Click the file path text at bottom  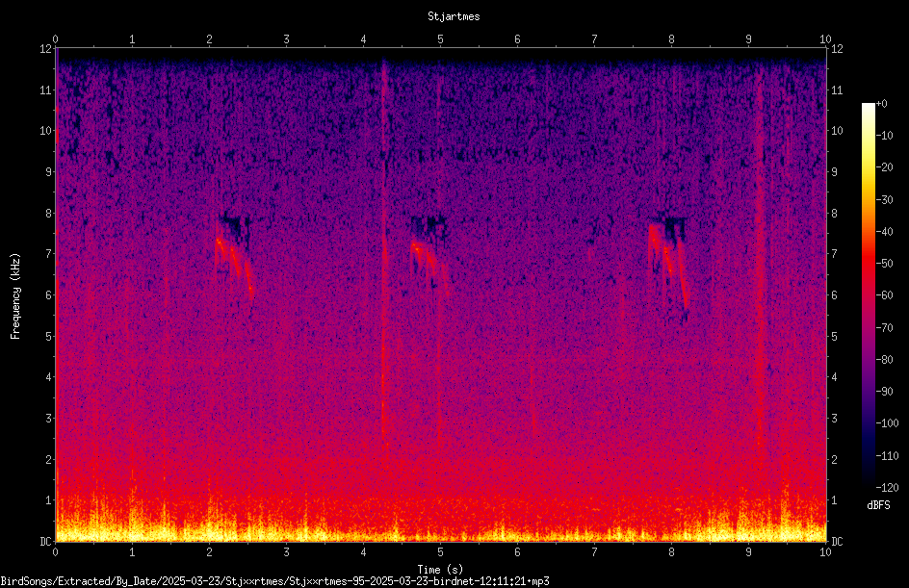click(274, 581)
